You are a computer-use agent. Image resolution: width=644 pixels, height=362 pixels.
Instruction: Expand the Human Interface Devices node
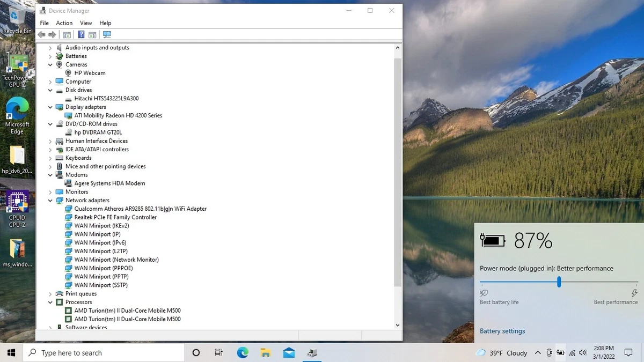tap(50, 141)
